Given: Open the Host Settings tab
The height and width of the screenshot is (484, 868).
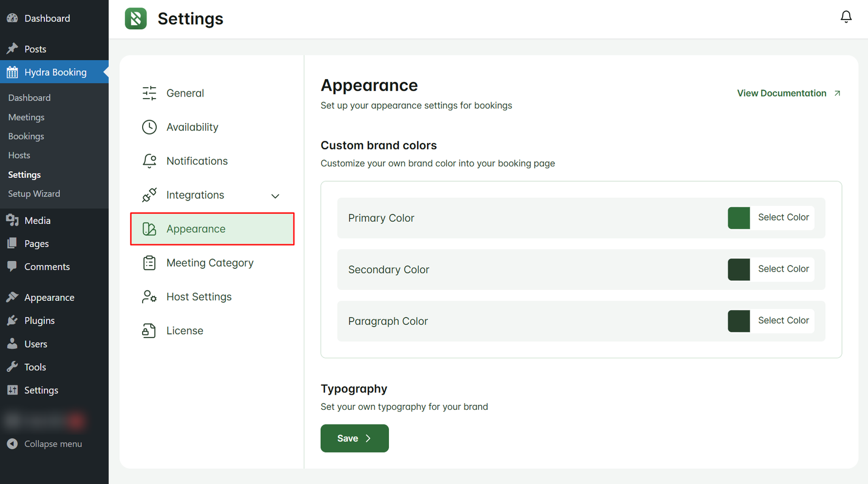Looking at the screenshot, I should pos(212,296).
